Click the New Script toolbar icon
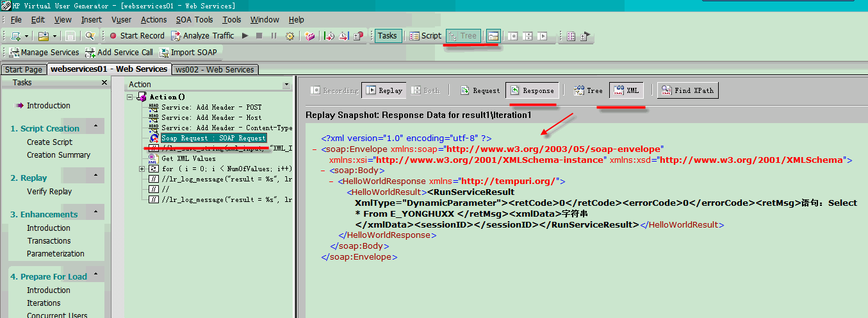Image resolution: width=868 pixels, height=318 pixels. pos(15,36)
